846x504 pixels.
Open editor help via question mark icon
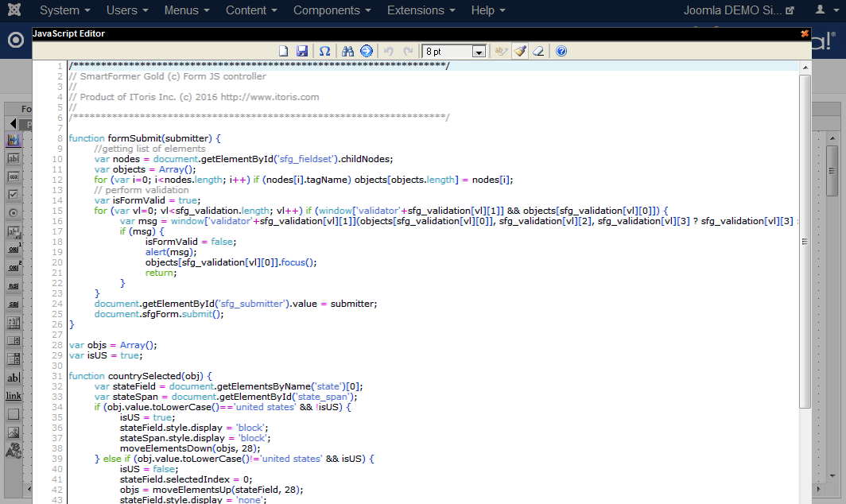click(x=561, y=51)
